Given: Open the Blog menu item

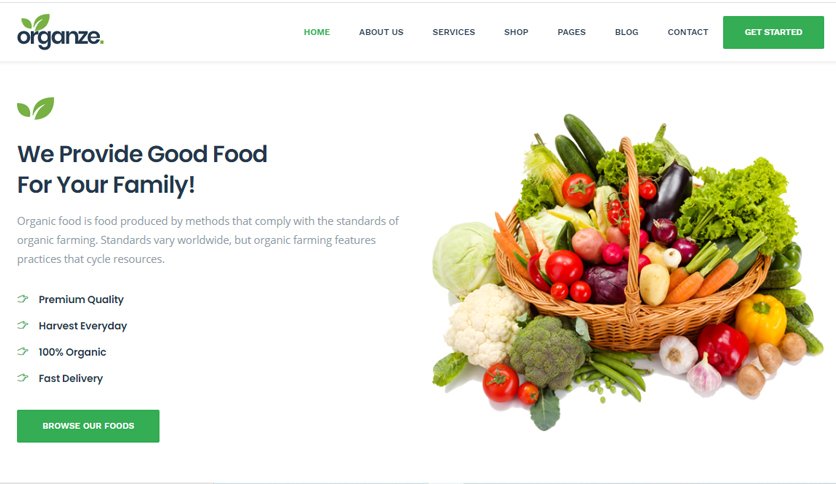Looking at the screenshot, I should pyautogui.click(x=626, y=32).
